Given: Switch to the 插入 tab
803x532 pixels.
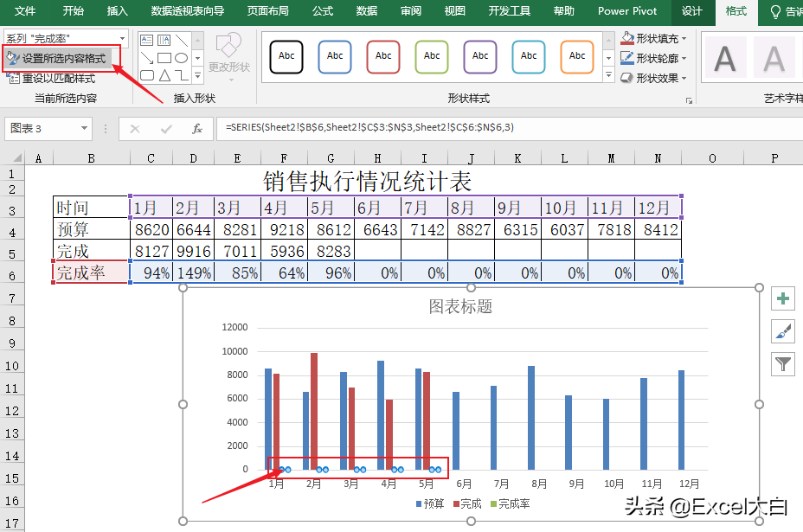Looking at the screenshot, I should pyautogui.click(x=118, y=10).
